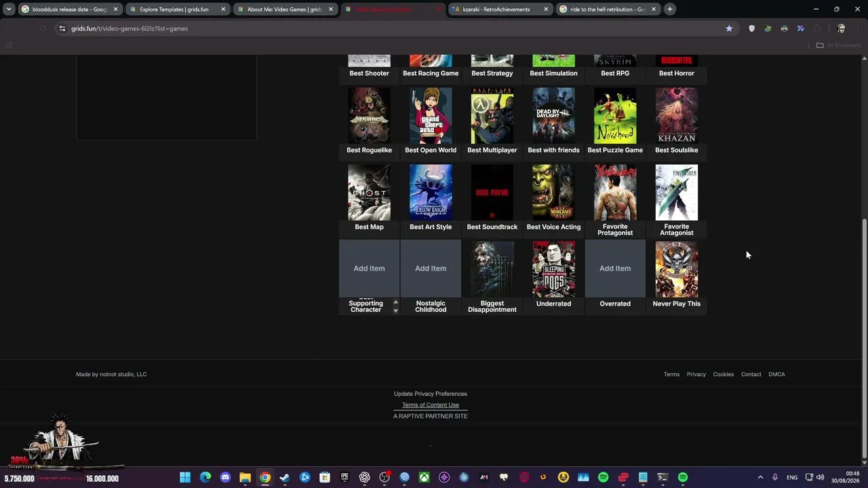Open the Xbox app from the taskbar
Screen dimensions: 868x488
(424, 478)
